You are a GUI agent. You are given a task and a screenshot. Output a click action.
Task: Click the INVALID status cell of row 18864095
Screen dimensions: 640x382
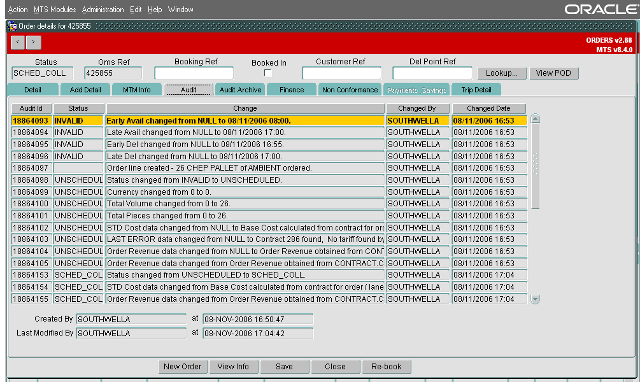tap(78, 144)
